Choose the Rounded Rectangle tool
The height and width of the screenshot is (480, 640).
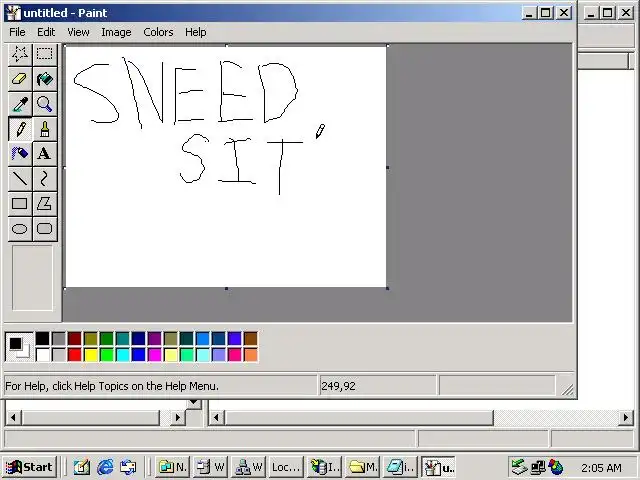click(x=44, y=229)
